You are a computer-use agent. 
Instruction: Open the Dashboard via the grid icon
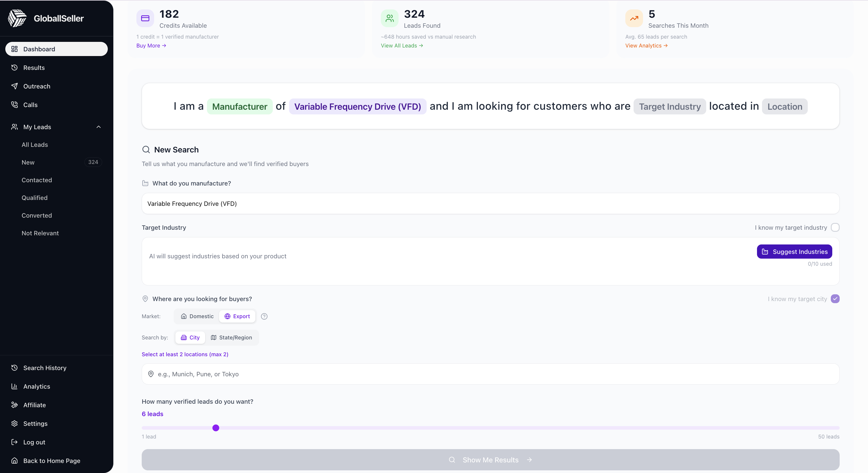14,49
